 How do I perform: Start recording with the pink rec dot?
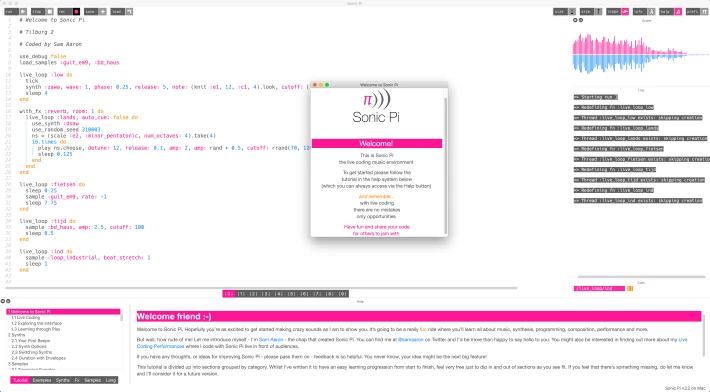pyautogui.click(x=76, y=11)
